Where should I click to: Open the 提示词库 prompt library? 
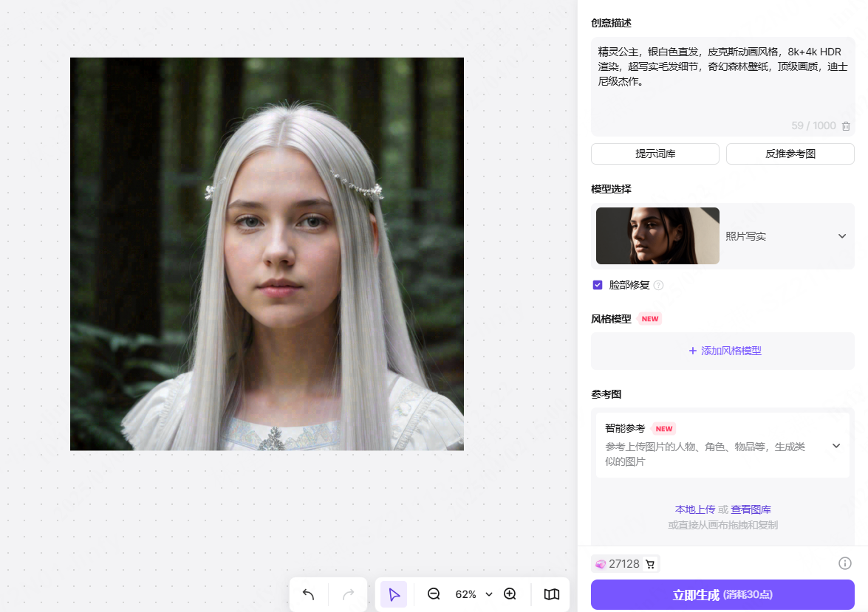655,154
